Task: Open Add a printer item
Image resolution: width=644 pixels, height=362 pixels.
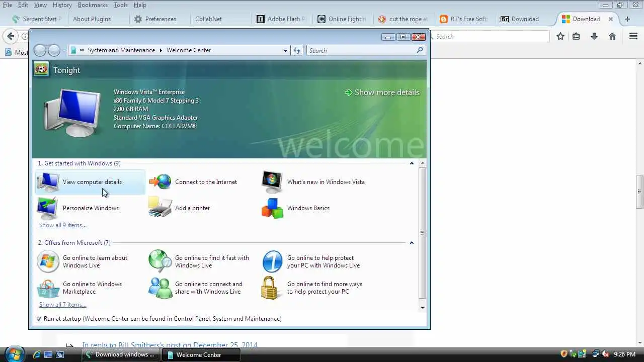Action: [180, 208]
